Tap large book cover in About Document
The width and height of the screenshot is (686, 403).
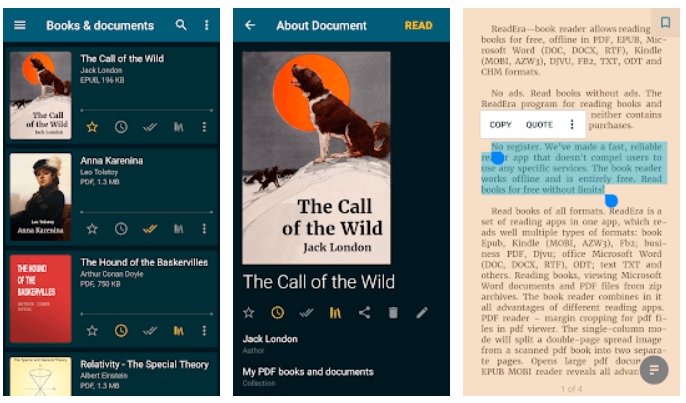(x=316, y=158)
